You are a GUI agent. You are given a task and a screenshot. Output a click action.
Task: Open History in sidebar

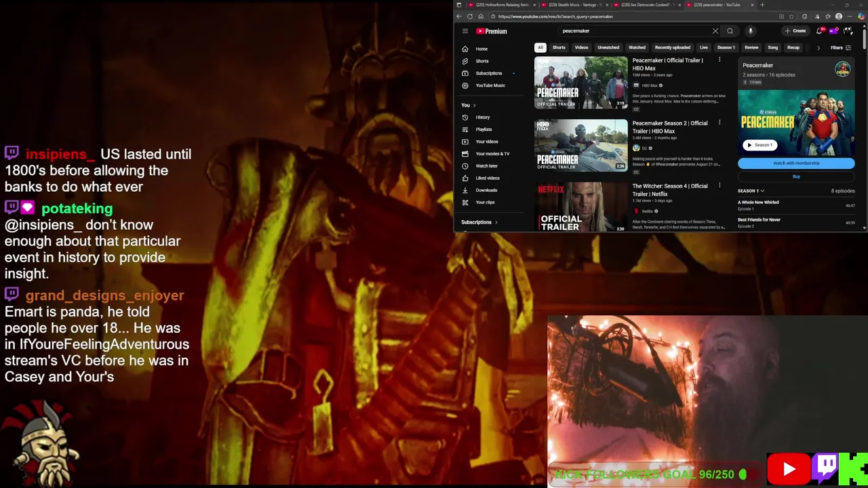(483, 117)
